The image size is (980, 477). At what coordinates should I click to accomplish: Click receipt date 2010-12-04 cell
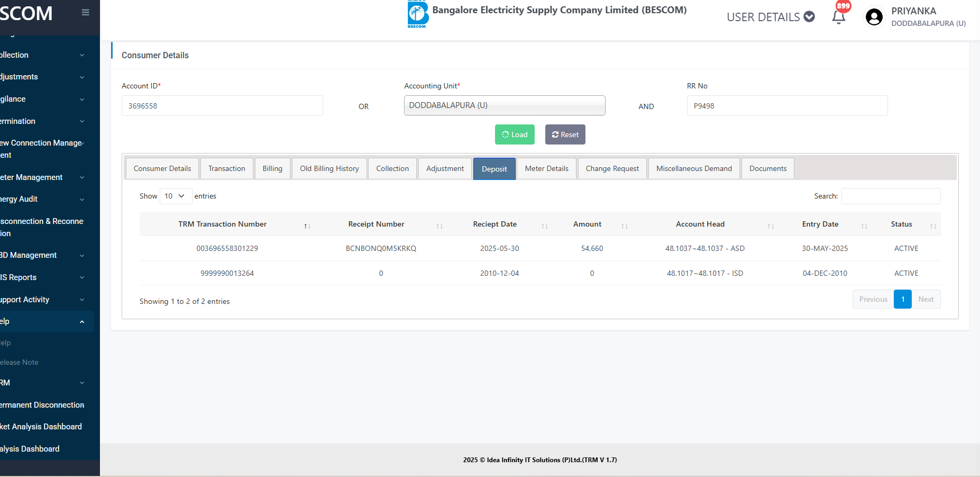(500, 273)
